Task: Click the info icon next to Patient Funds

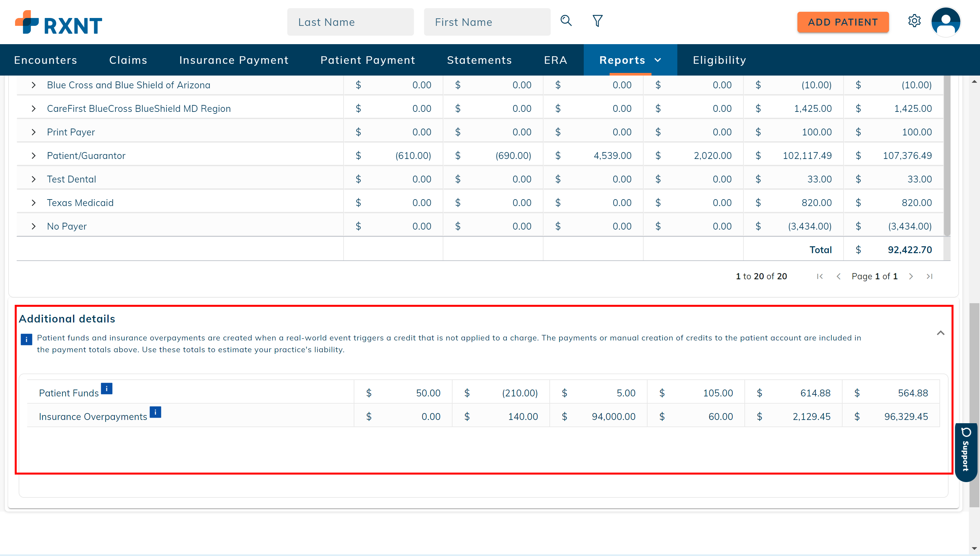Action: point(107,388)
